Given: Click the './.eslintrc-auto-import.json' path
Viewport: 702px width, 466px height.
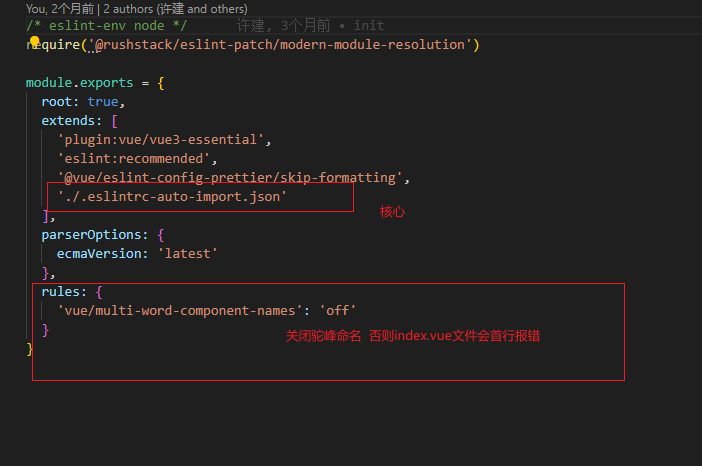Looking at the screenshot, I should [x=172, y=197].
